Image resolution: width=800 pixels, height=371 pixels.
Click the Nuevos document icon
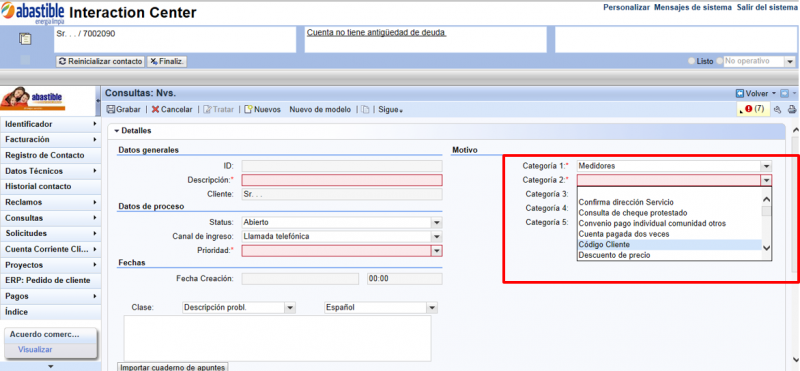pyautogui.click(x=248, y=109)
